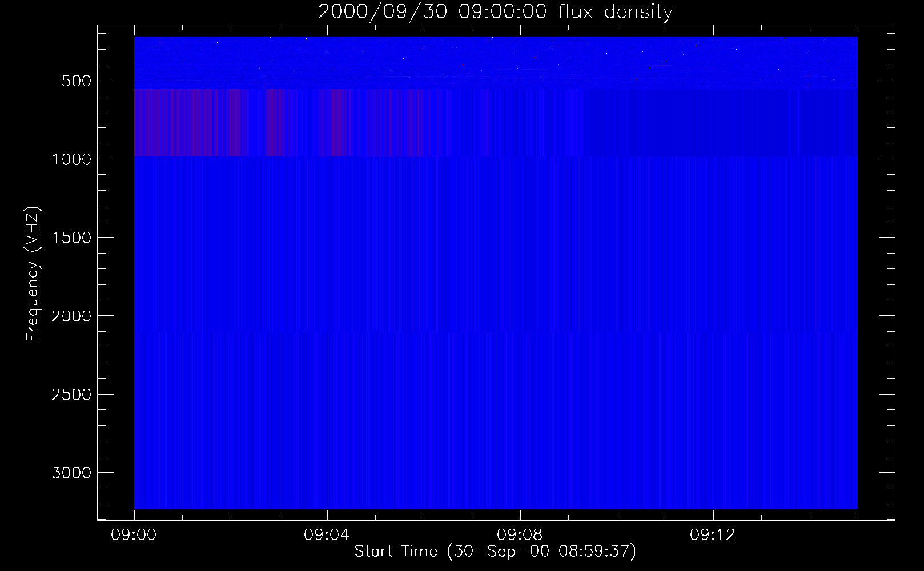Click the 09:00 time tick label
This screenshot has height=571, width=924.
(x=134, y=535)
